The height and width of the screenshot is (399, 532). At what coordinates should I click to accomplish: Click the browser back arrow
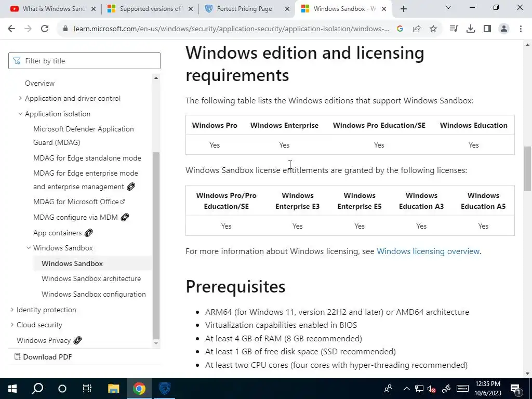[x=11, y=29]
